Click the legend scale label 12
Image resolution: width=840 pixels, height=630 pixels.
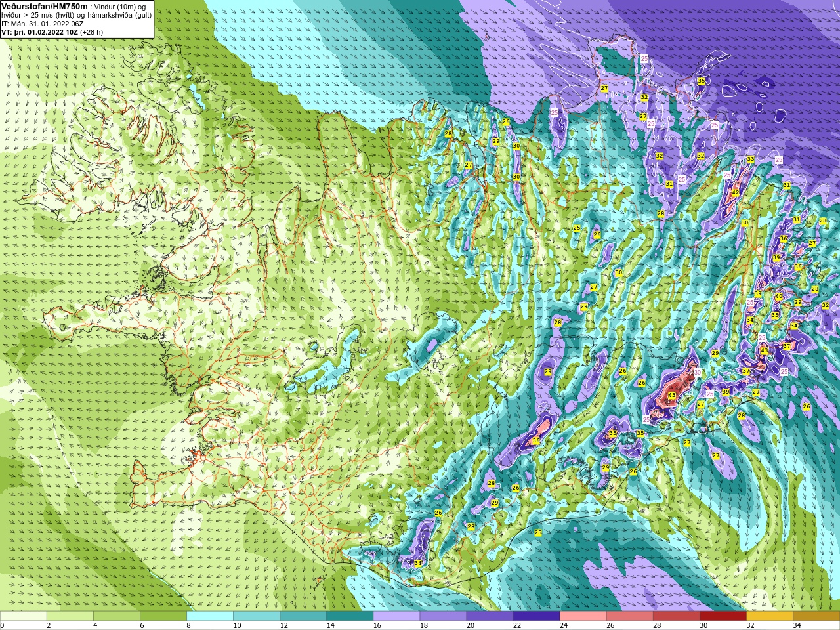point(283,625)
